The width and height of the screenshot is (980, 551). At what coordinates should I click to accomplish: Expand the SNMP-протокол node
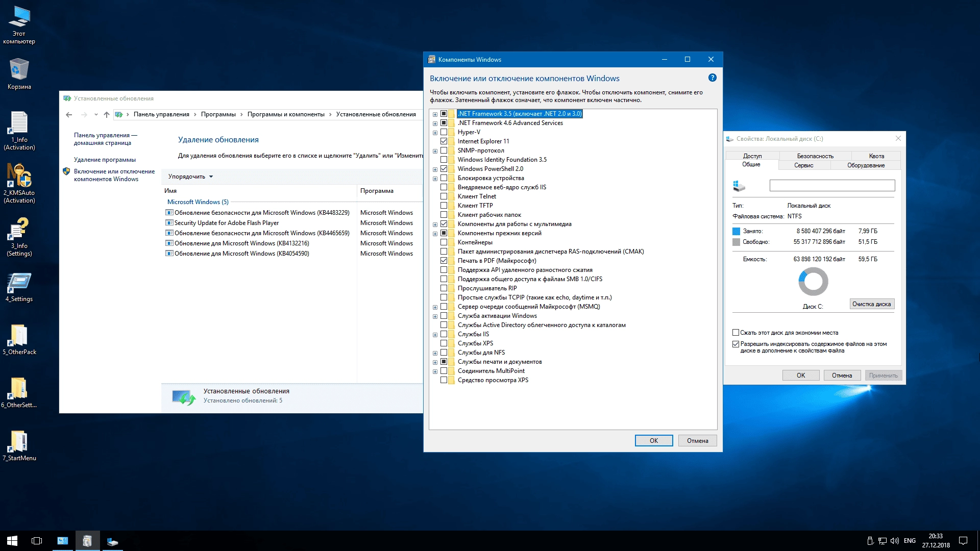pyautogui.click(x=435, y=151)
